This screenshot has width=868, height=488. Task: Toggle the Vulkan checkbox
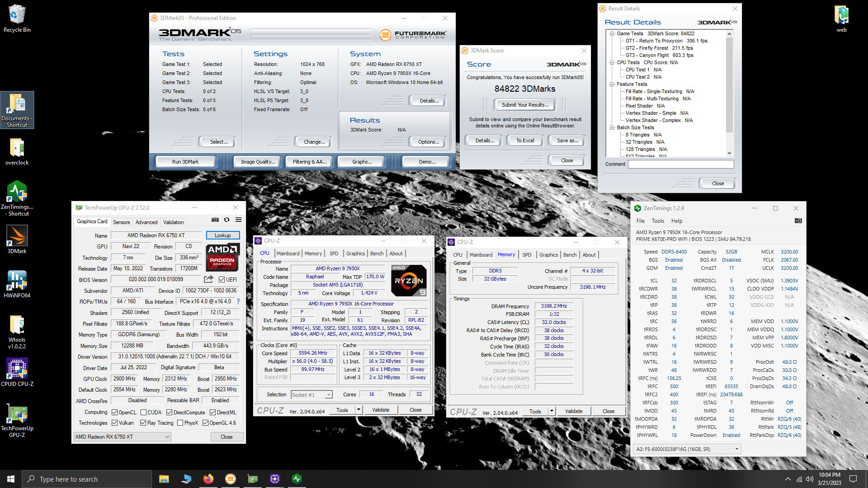(115, 423)
